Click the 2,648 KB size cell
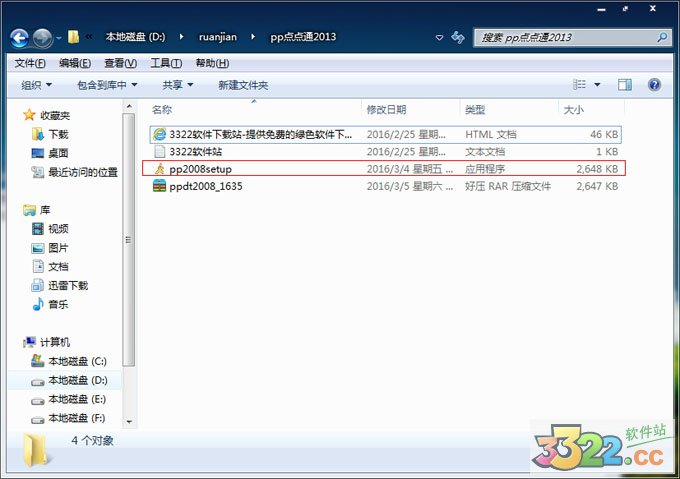 coord(597,169)
